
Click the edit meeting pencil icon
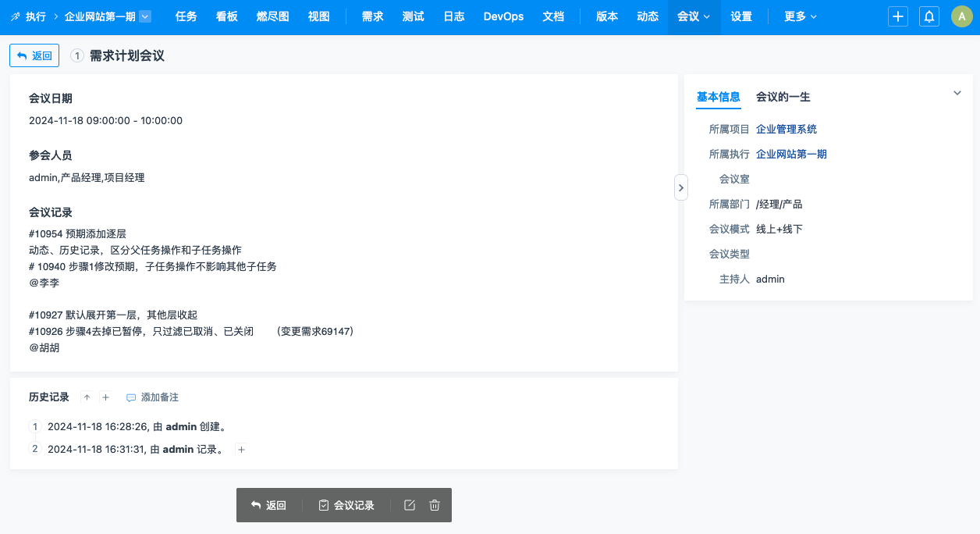coord(410,505)
